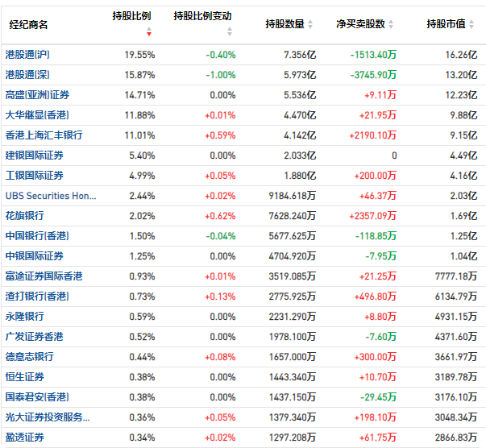
Task: Select the 16.26亿 market value cell
Action: (462, 55)
